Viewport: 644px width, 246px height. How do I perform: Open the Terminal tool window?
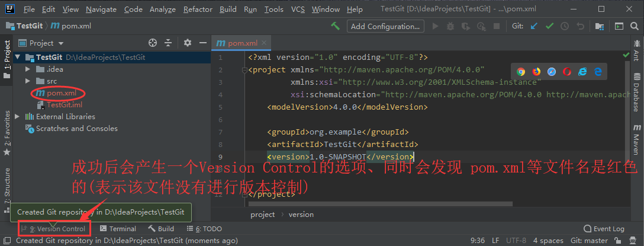tap(118, 229)
